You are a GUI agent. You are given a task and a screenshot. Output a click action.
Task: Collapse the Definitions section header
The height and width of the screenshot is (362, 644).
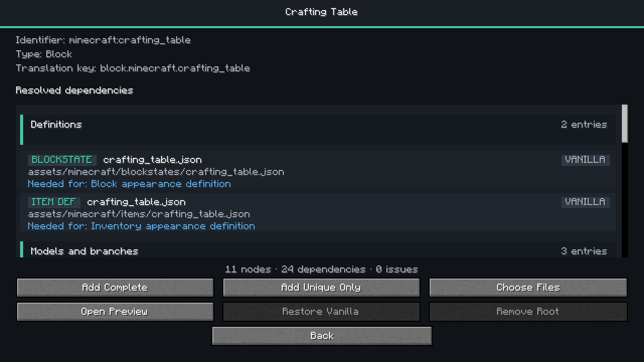[x=318, y=130]
